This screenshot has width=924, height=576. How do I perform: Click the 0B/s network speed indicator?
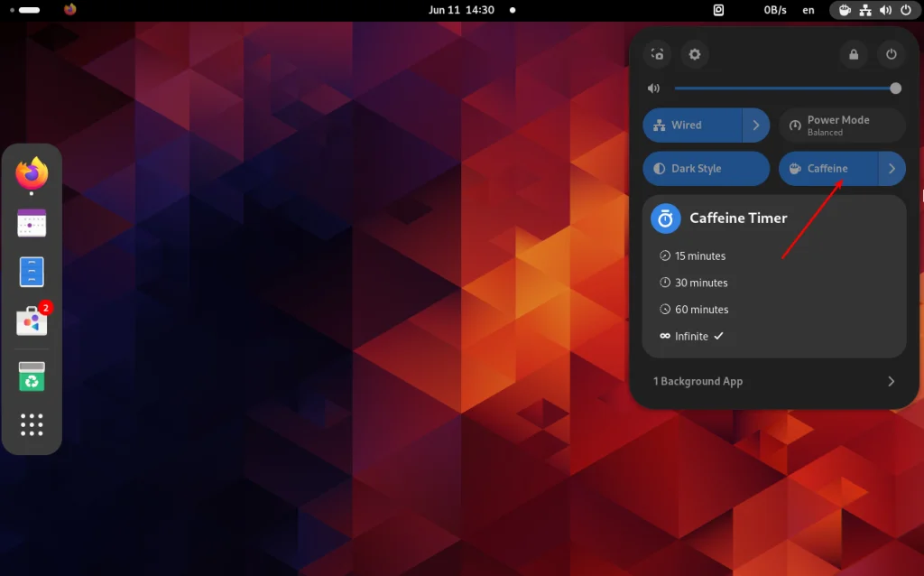click(x=775, y=10)
